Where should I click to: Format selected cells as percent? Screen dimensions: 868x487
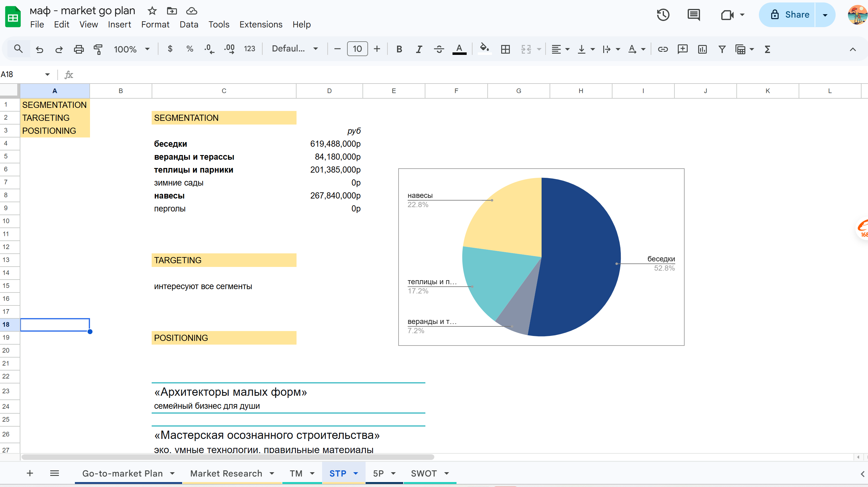[x=190, y=49]
